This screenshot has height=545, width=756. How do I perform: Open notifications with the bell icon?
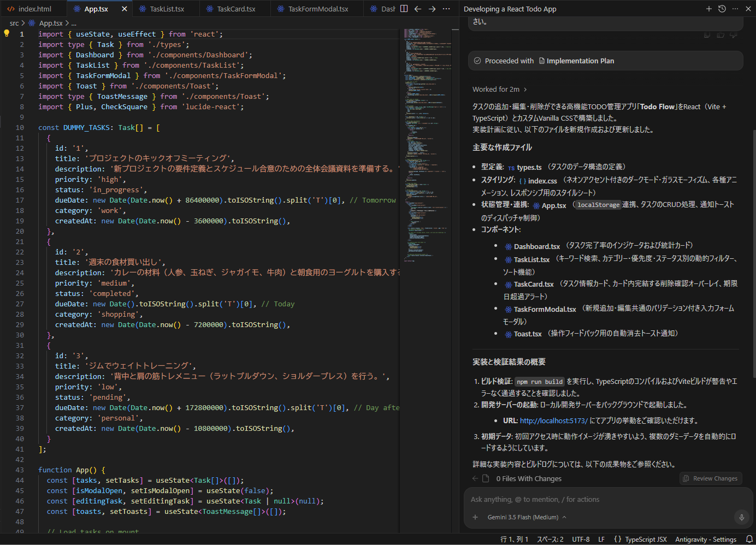coord(749,539)
